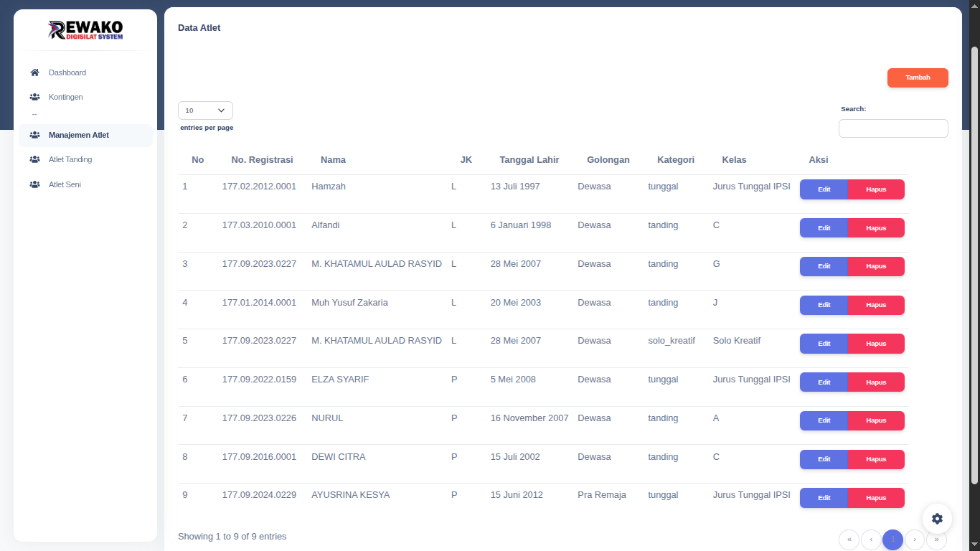
Task: Click the Manajemen Atlet people icon
Action: click(34, 135)
